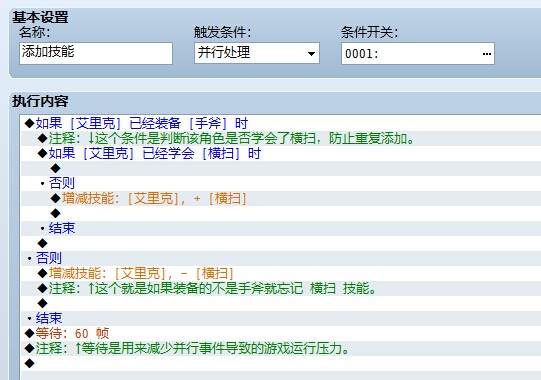Click the ellipsis button in 条件开关 field
541x380 pixels.
pos(486,53)
